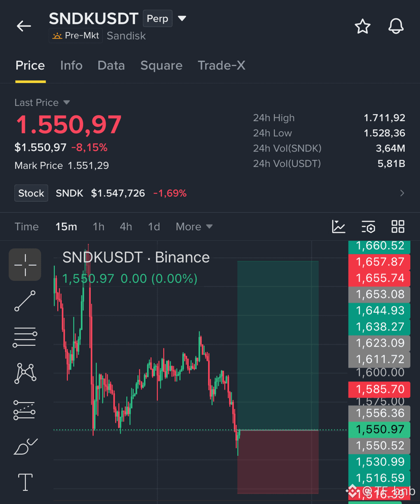Select the crosshair cursor tool

coord(25,265)
